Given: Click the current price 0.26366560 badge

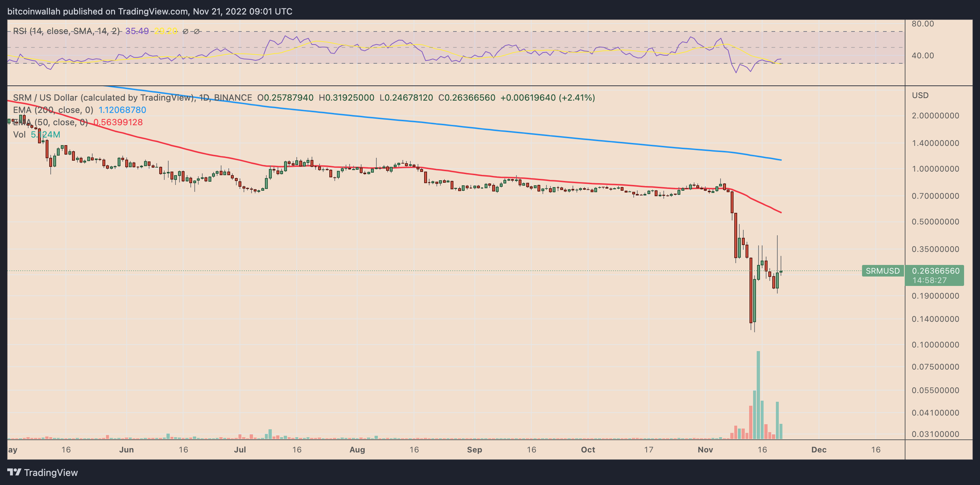Looking at the screenshot, I should click(935, 271).
